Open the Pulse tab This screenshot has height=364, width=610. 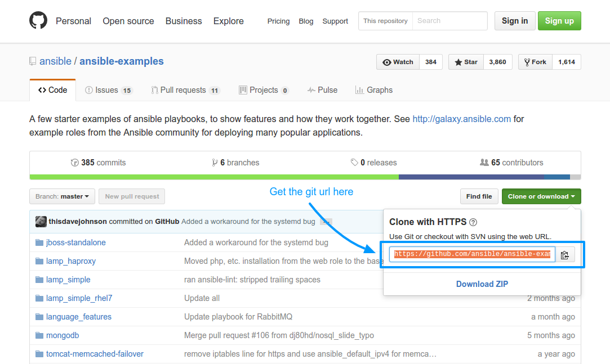click(322, 90)
